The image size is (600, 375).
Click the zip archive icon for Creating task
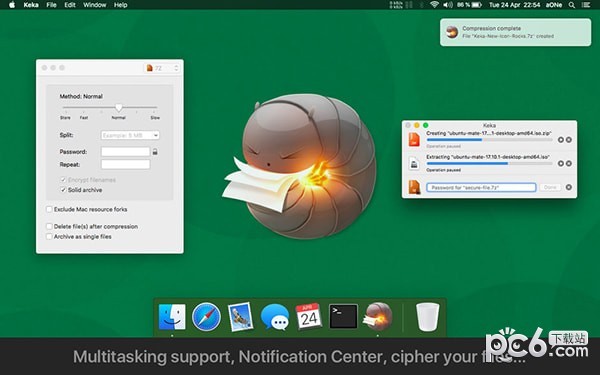click(x=414, y=139)
